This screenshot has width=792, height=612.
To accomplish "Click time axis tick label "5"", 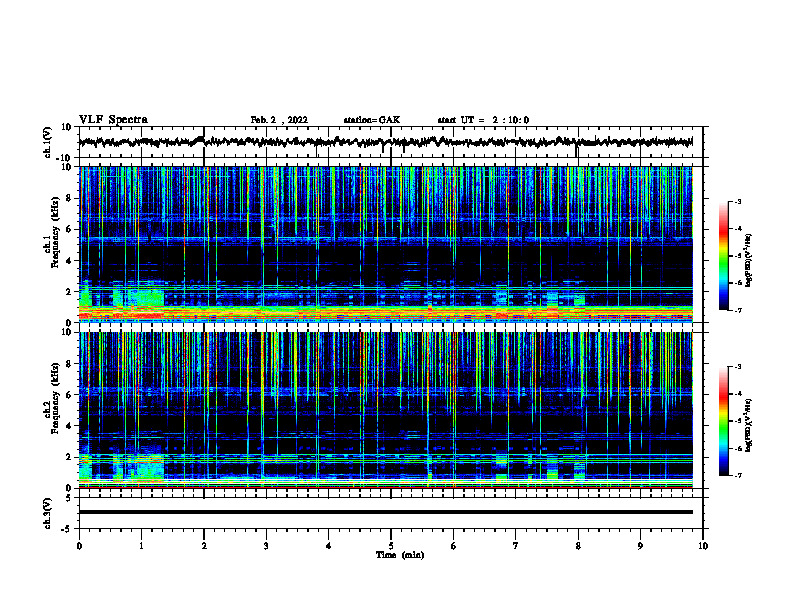I will click(x=391, y=546).
